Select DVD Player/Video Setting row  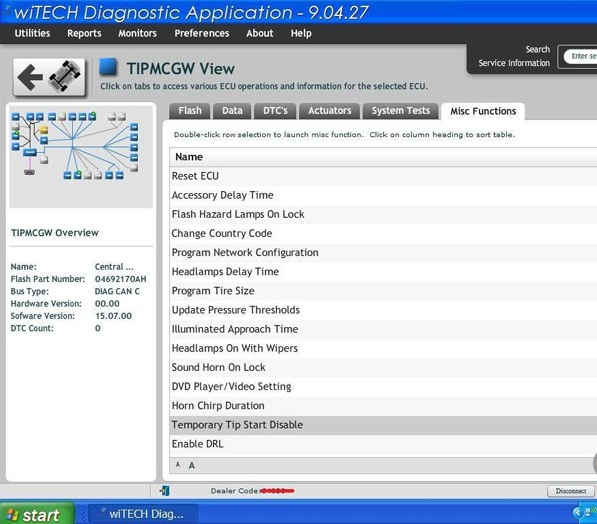tap(383, 387)
